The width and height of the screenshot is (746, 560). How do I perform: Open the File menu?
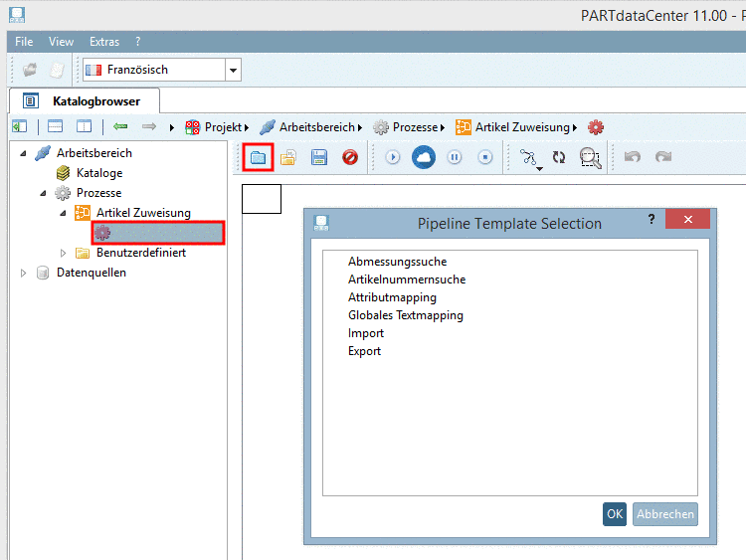tap(24, 42)
